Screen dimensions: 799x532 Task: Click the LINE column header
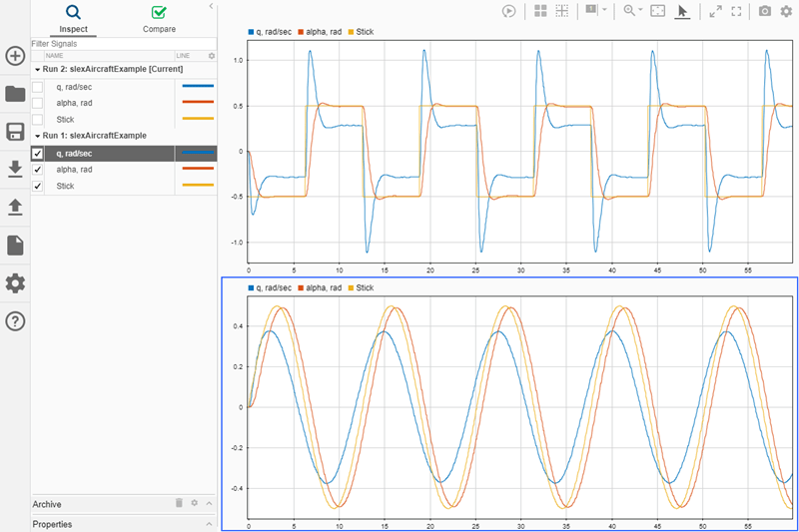click(183, 56)
